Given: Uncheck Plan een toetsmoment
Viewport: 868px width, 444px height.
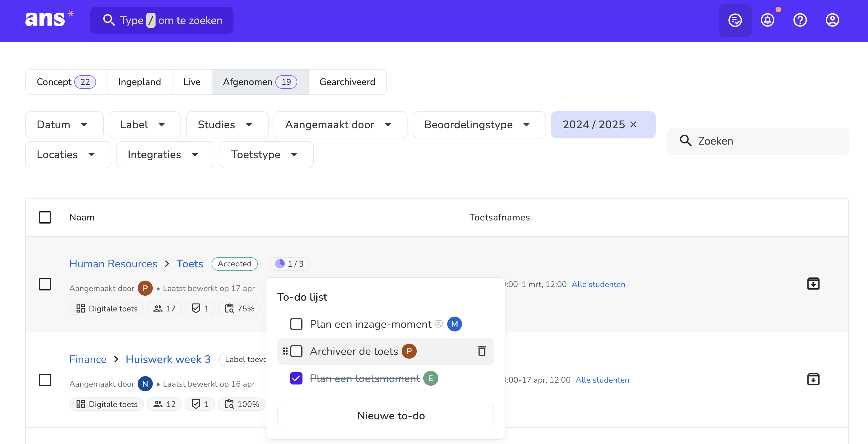Looking at the screenshot, I should [296, 378].
